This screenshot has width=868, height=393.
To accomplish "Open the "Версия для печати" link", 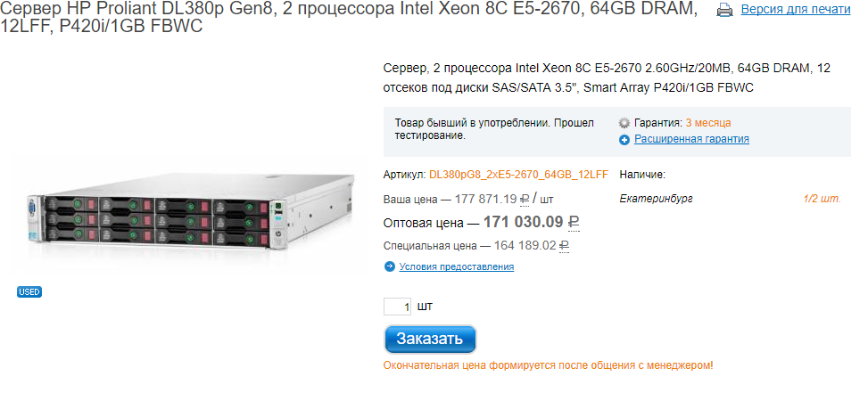I will point(793,10).
